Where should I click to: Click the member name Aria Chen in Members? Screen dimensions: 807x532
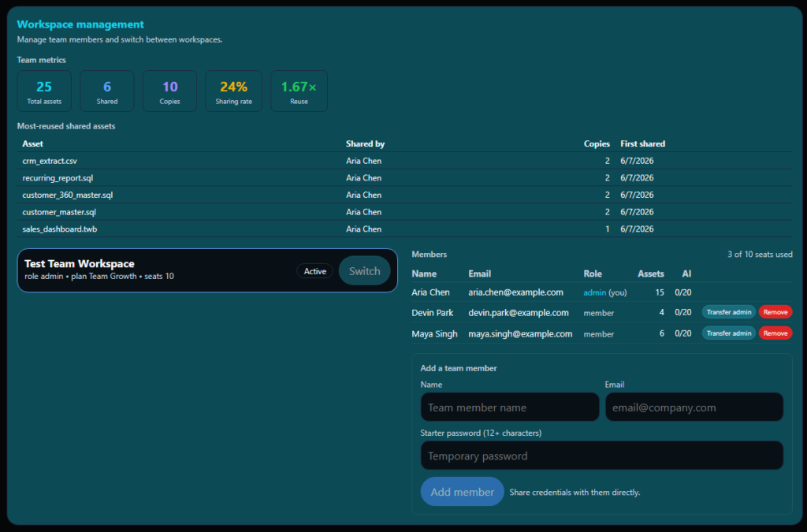click(431, 292)
